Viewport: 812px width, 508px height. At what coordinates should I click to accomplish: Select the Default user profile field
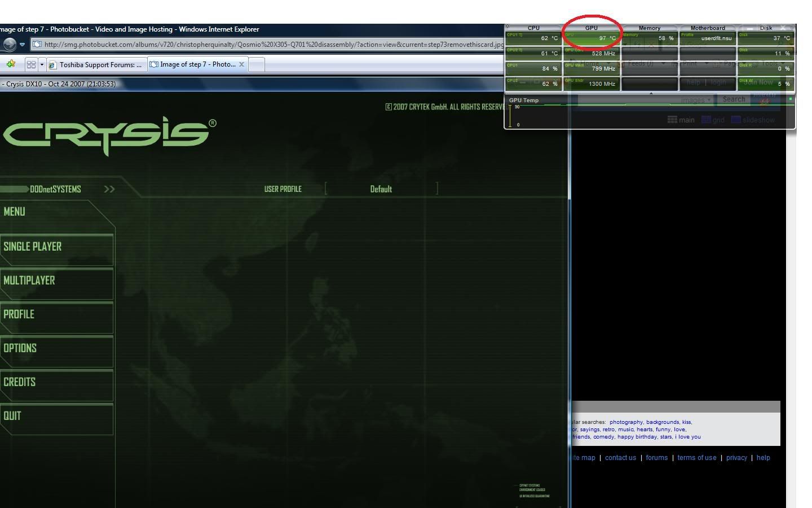click(381, 189)
